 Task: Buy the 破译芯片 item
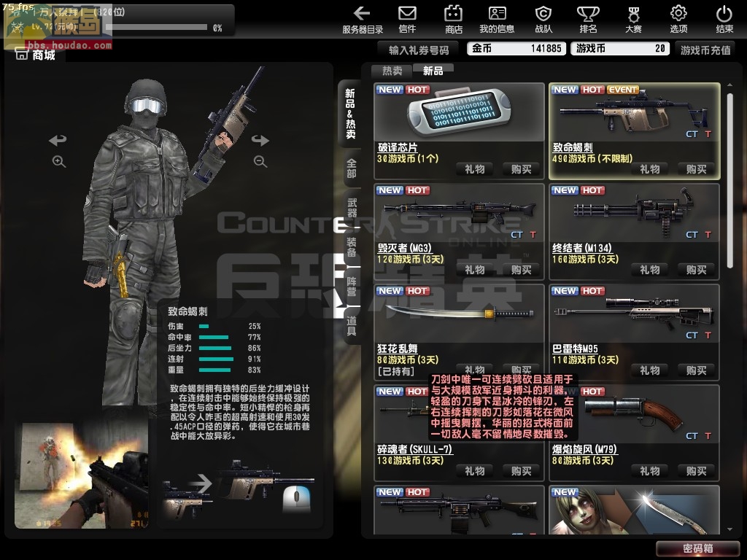click(521, 169)
